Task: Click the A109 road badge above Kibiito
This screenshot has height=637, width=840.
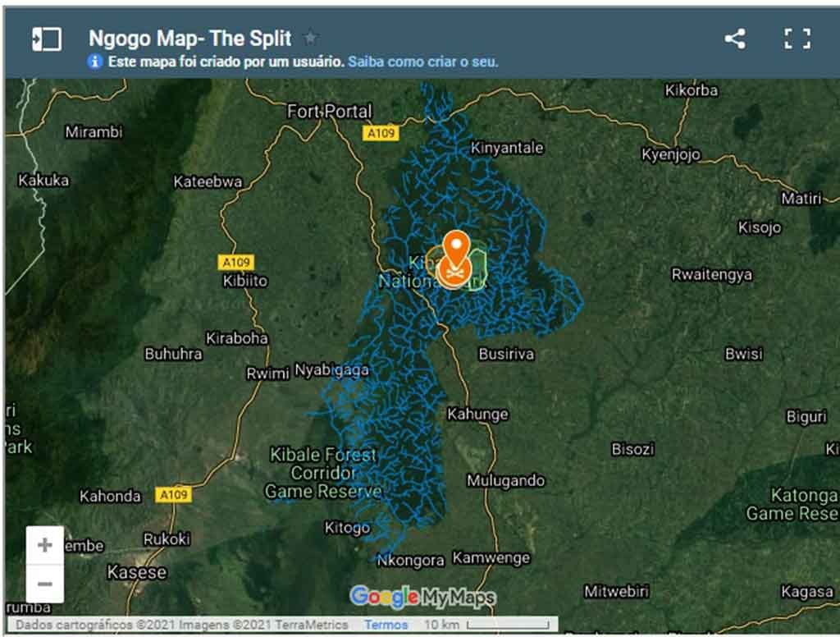Action: coord(236,262)
